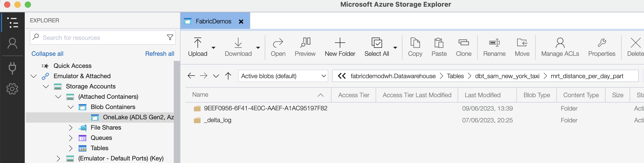The image size is (644, 163).
Task: Click the Collapse all link
Action: click(47, 54)
